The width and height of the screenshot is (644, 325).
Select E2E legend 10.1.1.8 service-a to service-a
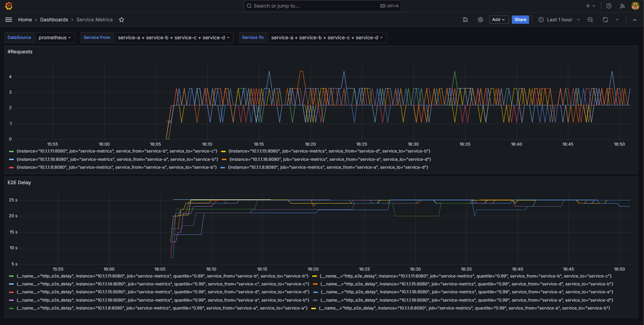[x=162, y=308]
